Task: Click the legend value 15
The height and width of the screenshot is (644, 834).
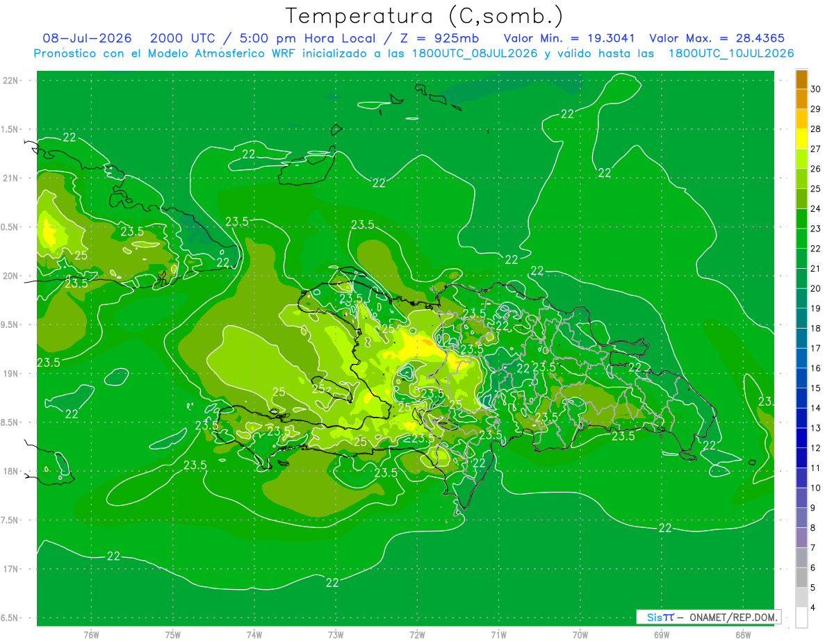Action: click(815, 388)
